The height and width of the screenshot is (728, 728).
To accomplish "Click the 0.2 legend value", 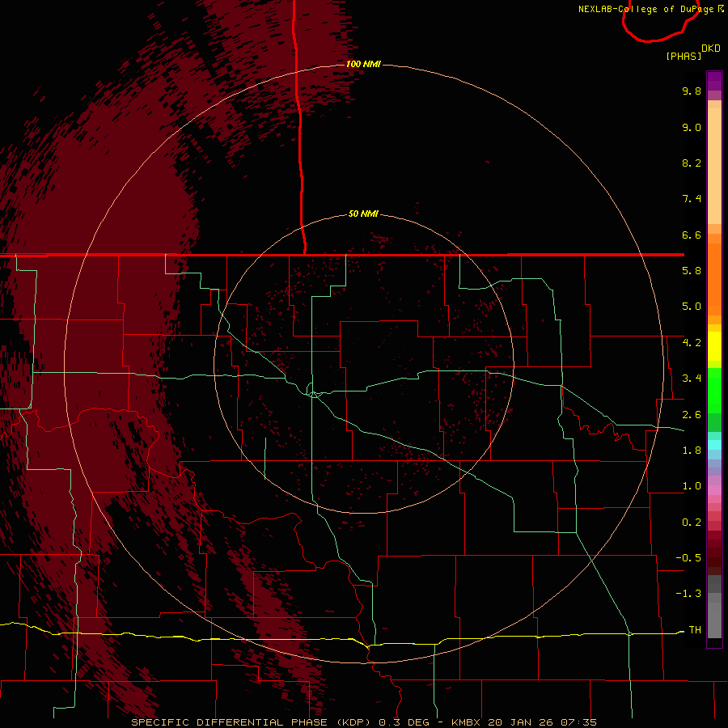I will (692, 523).
